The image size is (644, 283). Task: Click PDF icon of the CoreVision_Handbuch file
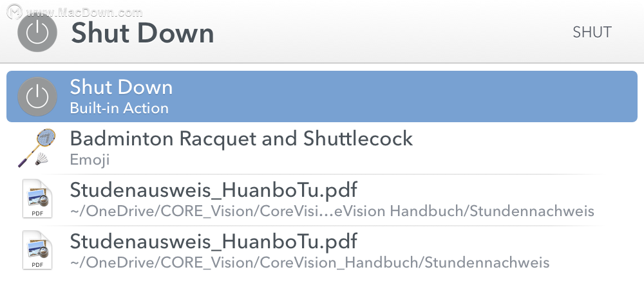[37, 250]
